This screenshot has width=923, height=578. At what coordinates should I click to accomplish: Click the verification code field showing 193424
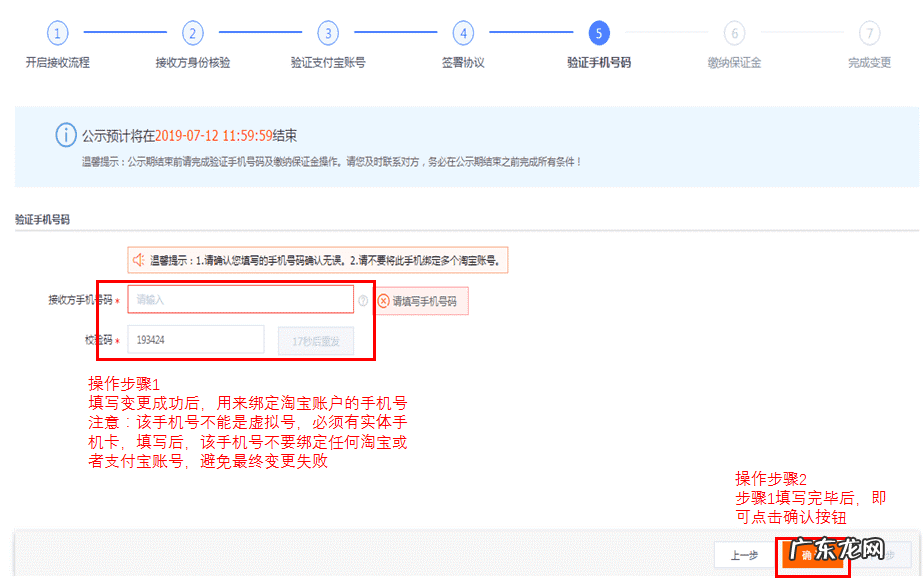[x=195, y=341]
